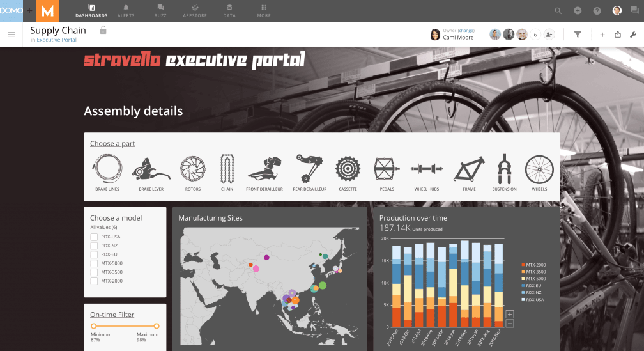Open the Alerts tab
The width and height of the screenshot is (644, 351).
126,11
